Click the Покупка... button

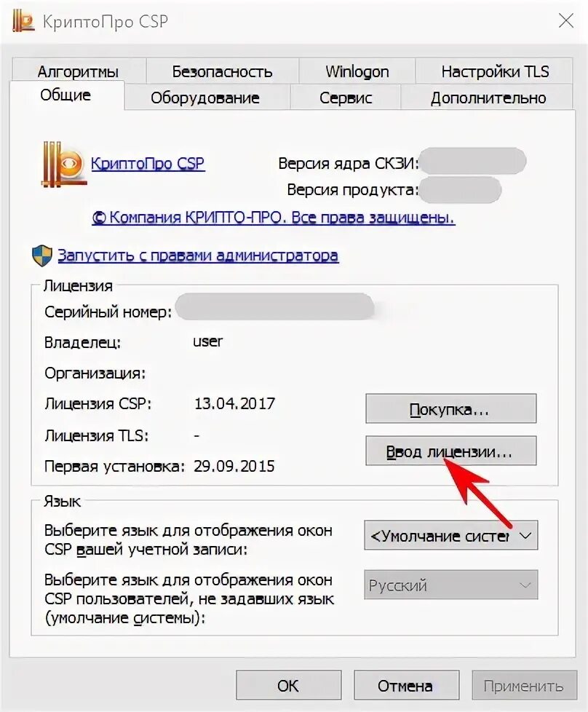pyautogui.click(x=451, y=408)
